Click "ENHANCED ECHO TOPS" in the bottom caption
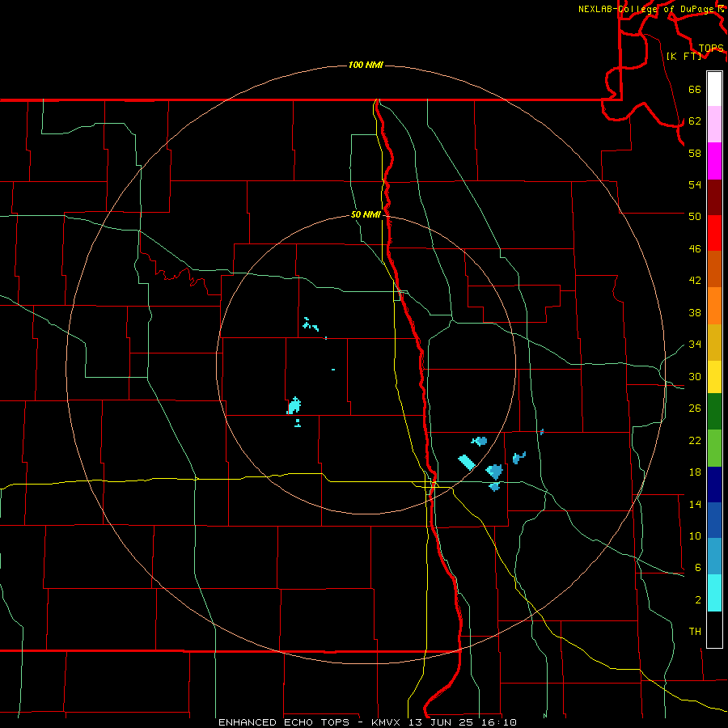This screenshot has width=728, height=728. coord(284,722)
